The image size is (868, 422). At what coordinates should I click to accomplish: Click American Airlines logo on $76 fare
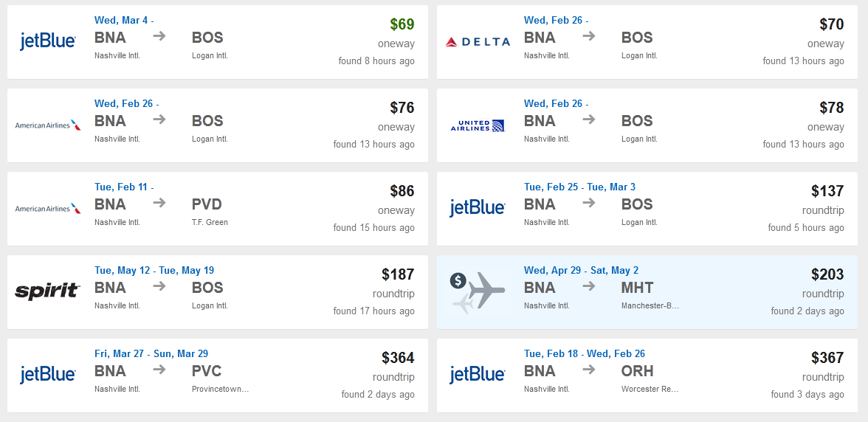point(47,125)
